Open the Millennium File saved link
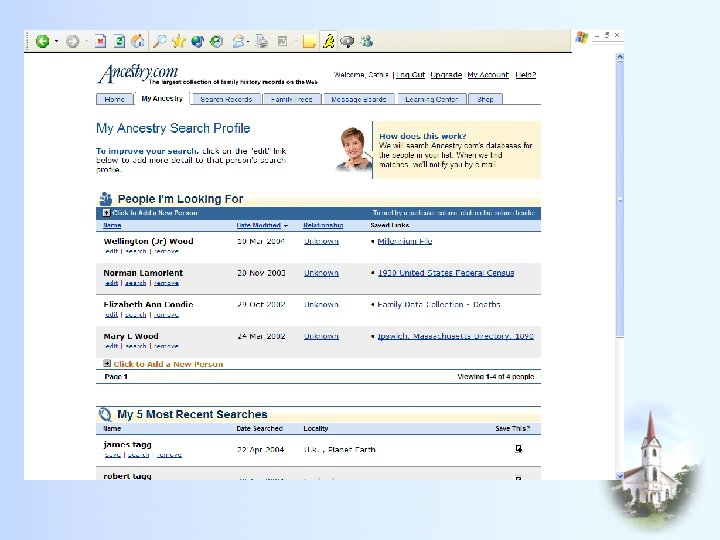Image resolution: width=720 pixels, height=540 pixels. 405,241
